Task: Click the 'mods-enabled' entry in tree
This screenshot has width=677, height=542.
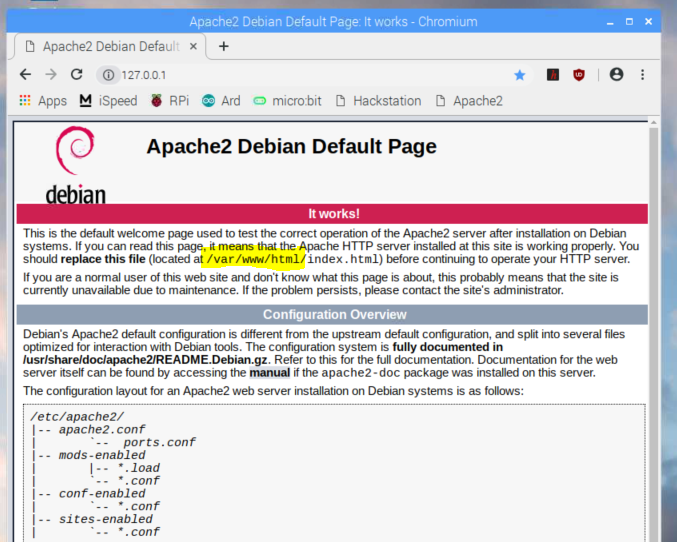Action: coord(102,455)
